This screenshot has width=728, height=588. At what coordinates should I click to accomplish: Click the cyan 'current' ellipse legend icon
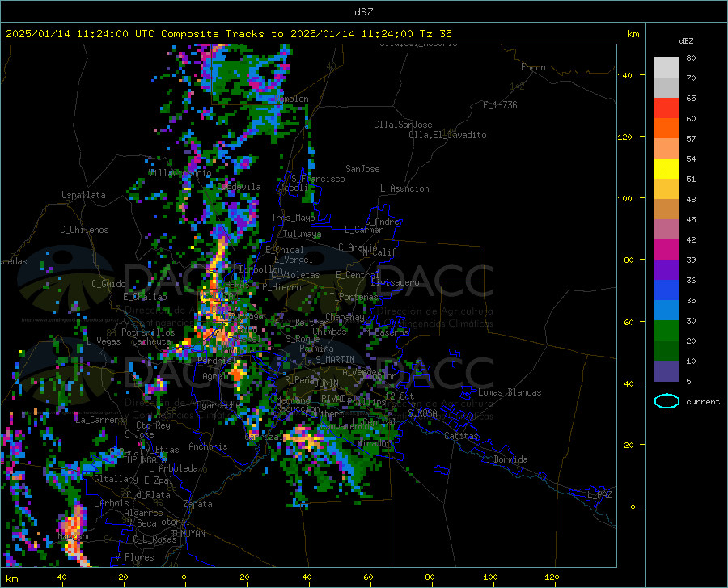click(x=667, y=401)
